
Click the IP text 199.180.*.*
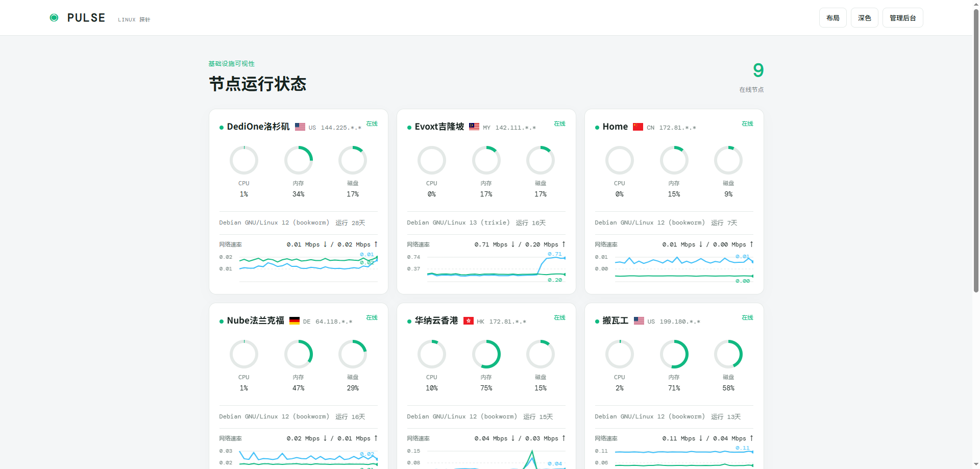tap(680, 322)
